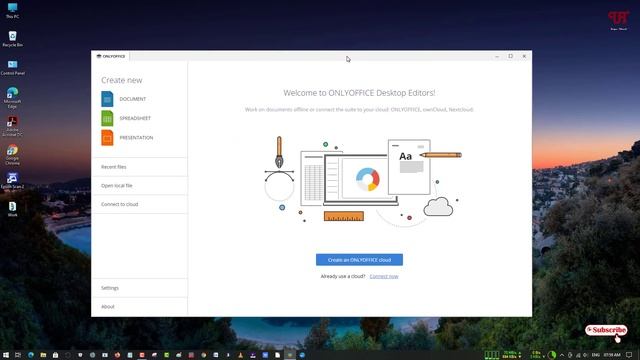The image size is (640, 360).
Task: Open Task View on the taskbar
Action: 18,355
